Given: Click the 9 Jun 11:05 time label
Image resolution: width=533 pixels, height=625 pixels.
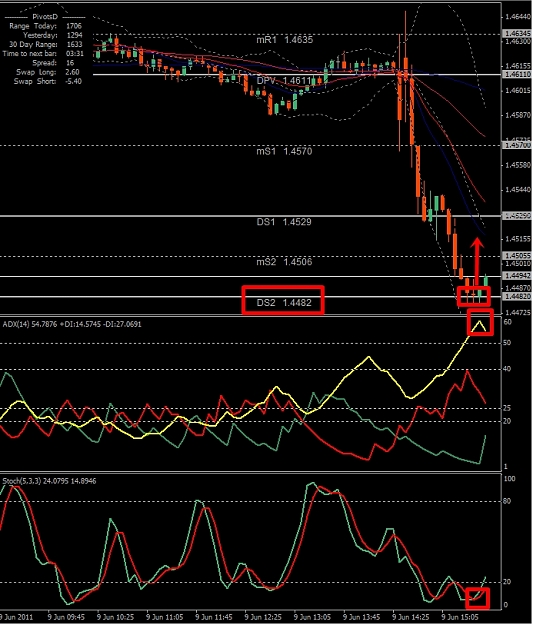Looking at the screenshot, I should [164, 617].
